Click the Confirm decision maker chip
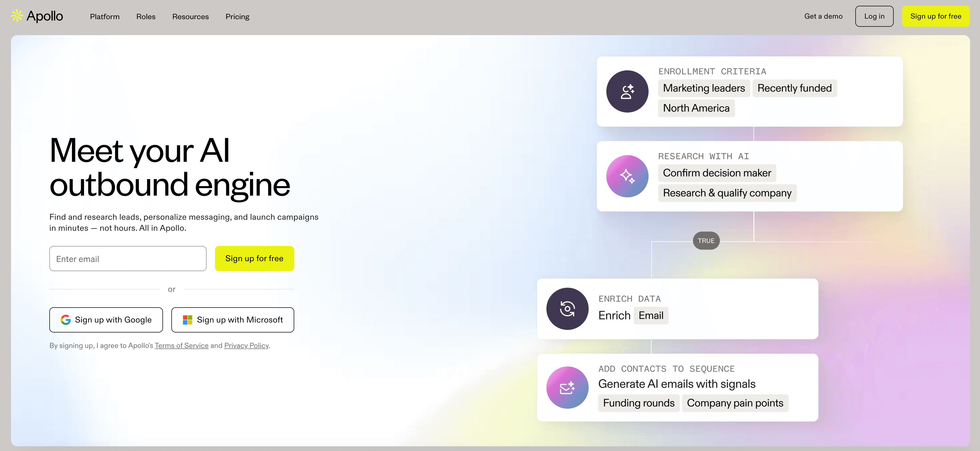Viewport: 980px width, 451px height. (717, 173)
